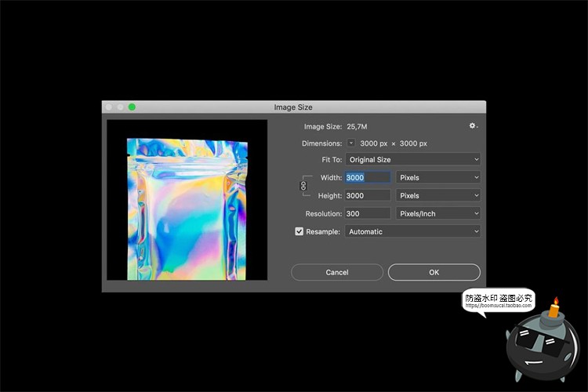Click the Image Size title bar
This screenshot has height=392, width=588.
pyautogui.click(x=294, y=107)
